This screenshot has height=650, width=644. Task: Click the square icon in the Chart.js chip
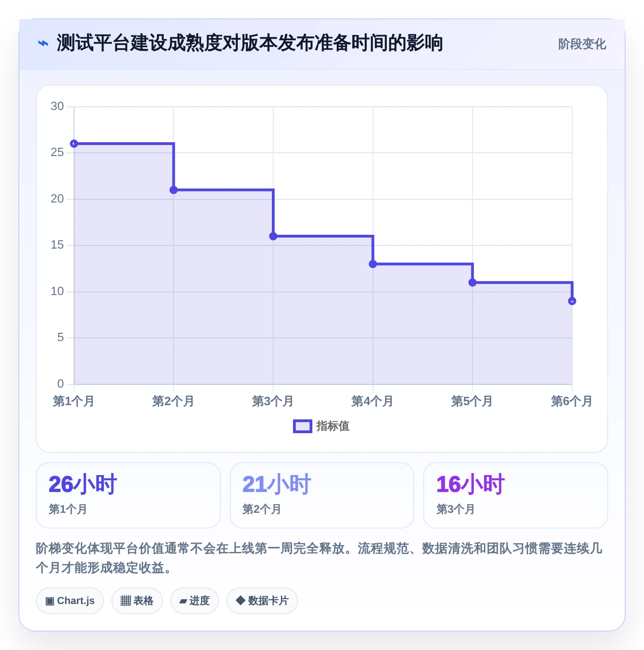tap(50, 601)
